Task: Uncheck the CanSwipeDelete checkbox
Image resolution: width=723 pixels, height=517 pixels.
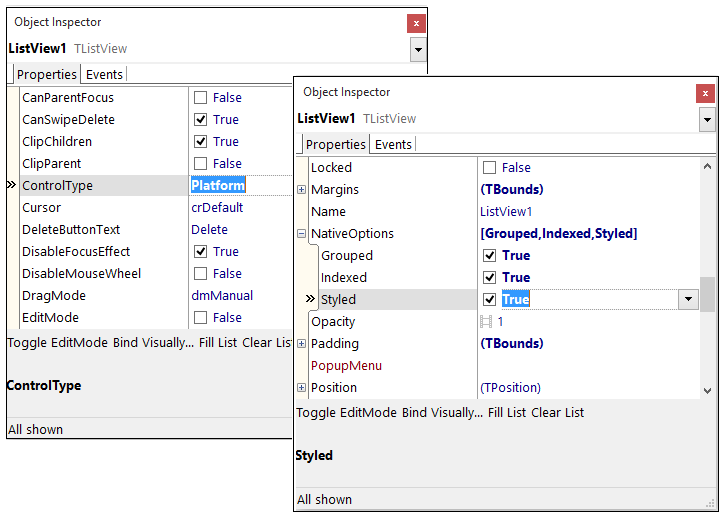Action: (x=201, y=120)
